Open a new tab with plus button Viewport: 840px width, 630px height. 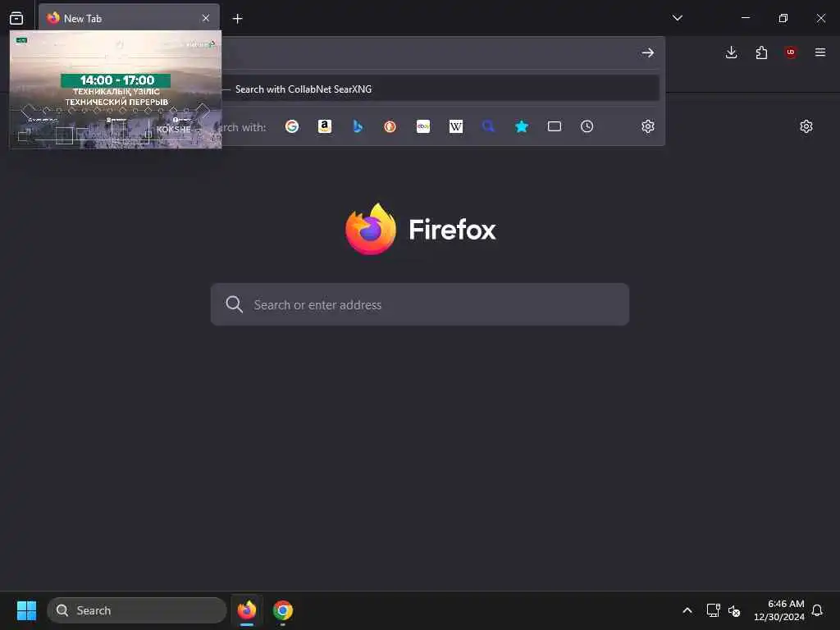(237, 19)
